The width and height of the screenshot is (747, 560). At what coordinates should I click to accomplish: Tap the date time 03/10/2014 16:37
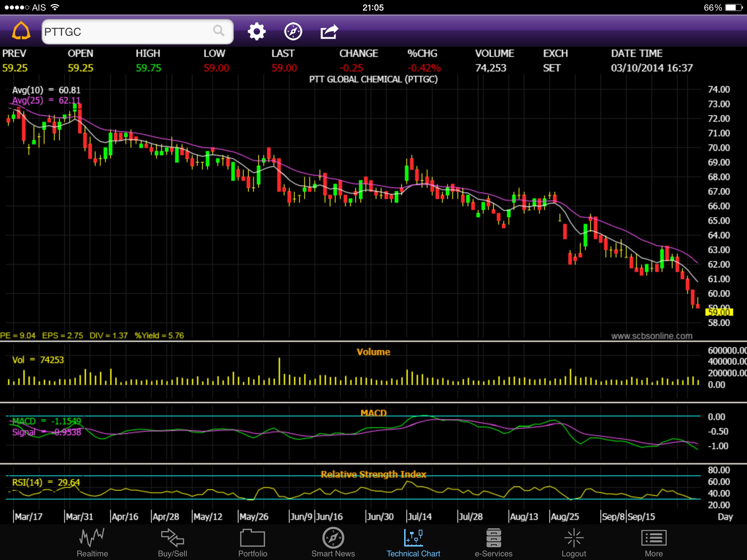tap(652, 68)
